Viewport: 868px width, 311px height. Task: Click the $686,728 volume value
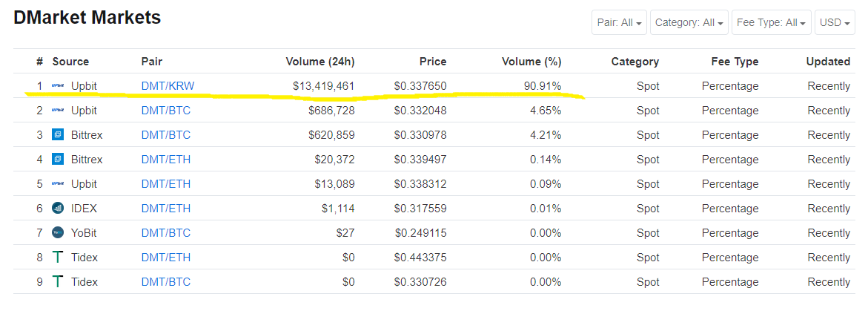pyautogui.click(x=331, y=111)
